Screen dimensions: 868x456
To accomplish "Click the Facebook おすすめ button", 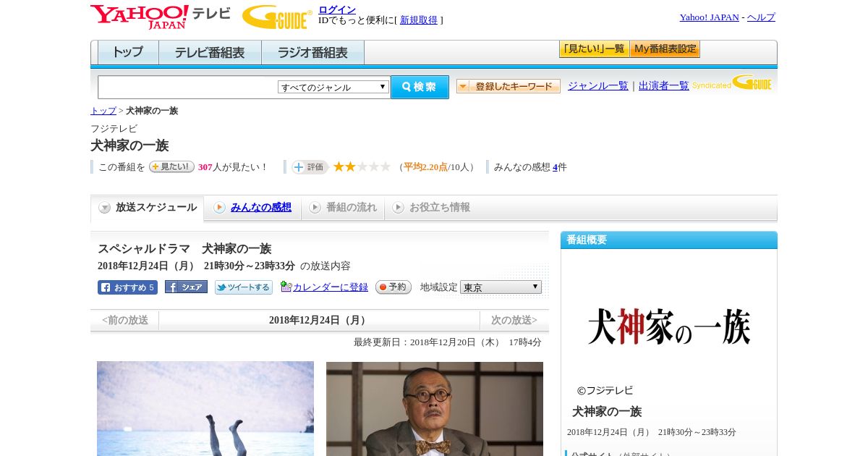I will tap(127, 287).
